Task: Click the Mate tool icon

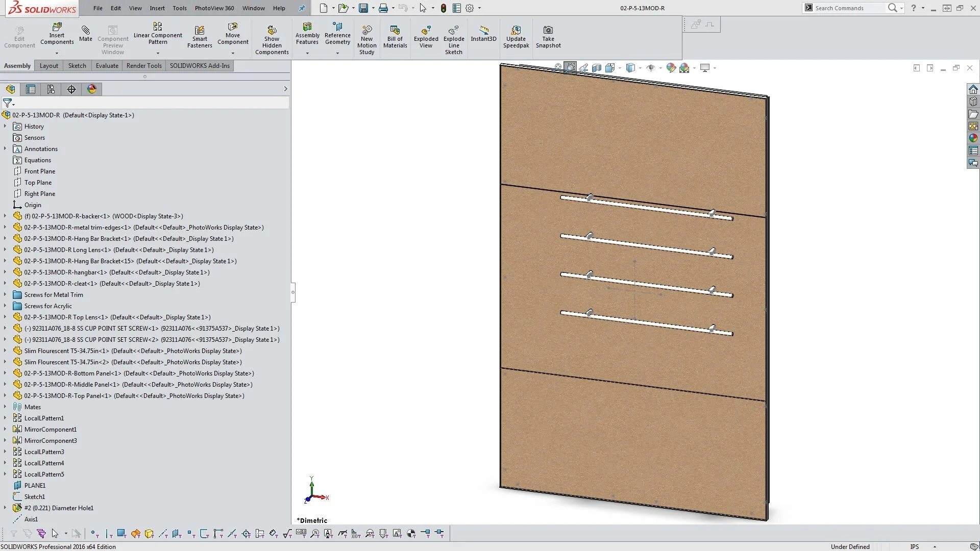Action: 86,31
